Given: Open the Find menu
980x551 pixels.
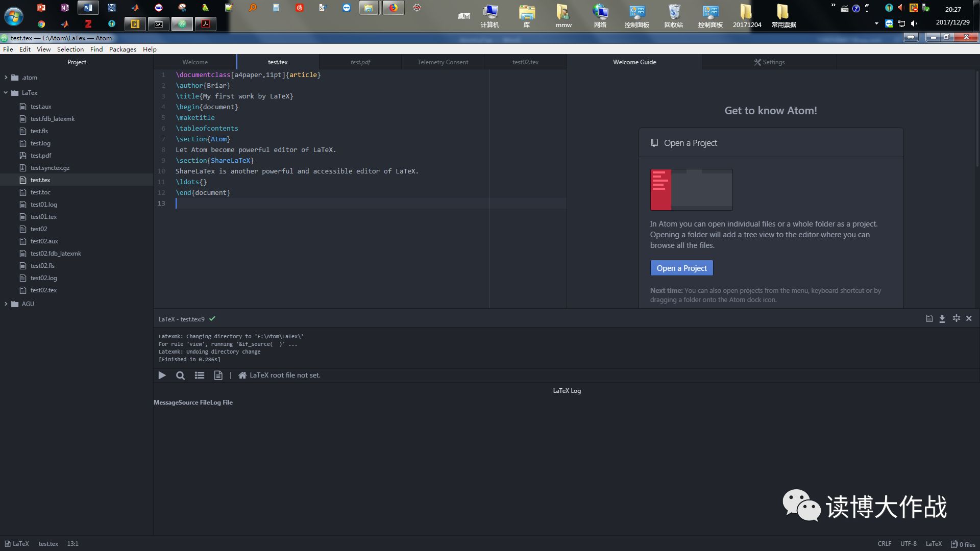Looking at the screenshot, I should click(96, 49).
